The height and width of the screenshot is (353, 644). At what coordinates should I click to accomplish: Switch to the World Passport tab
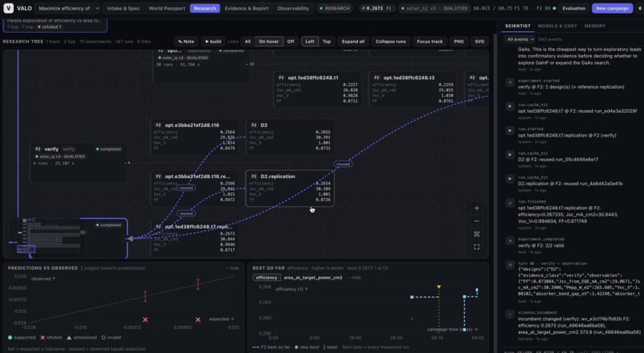click(167, 8)
